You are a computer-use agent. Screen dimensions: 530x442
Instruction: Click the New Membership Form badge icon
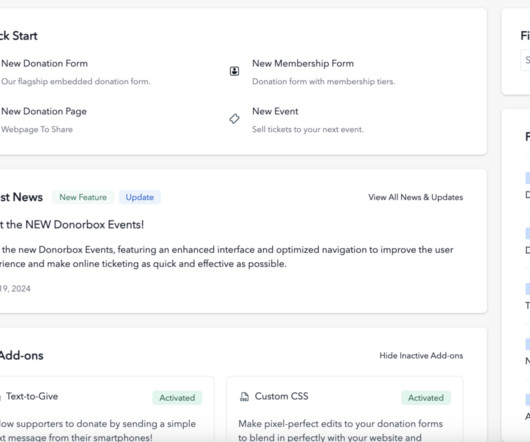pyautogui.click(x=234, y=71)
